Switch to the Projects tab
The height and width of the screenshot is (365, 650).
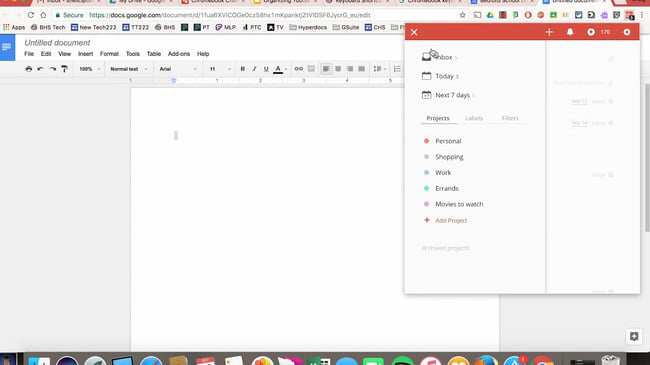click(438, 118)
